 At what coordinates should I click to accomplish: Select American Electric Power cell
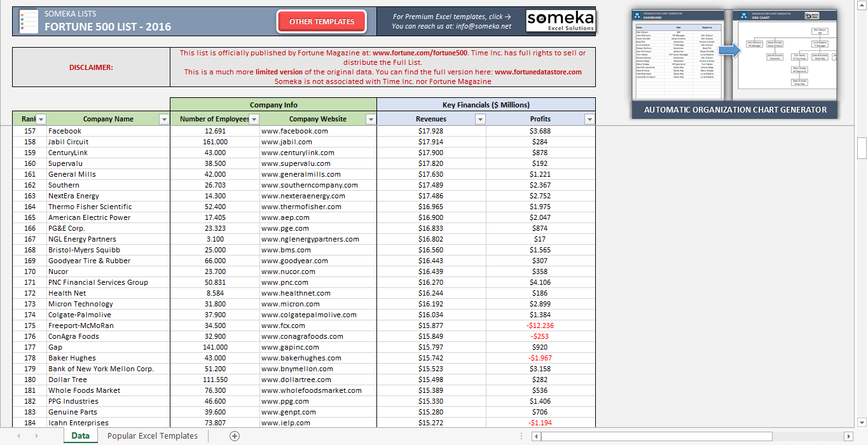pyautogui.click(x=109, y=217)
